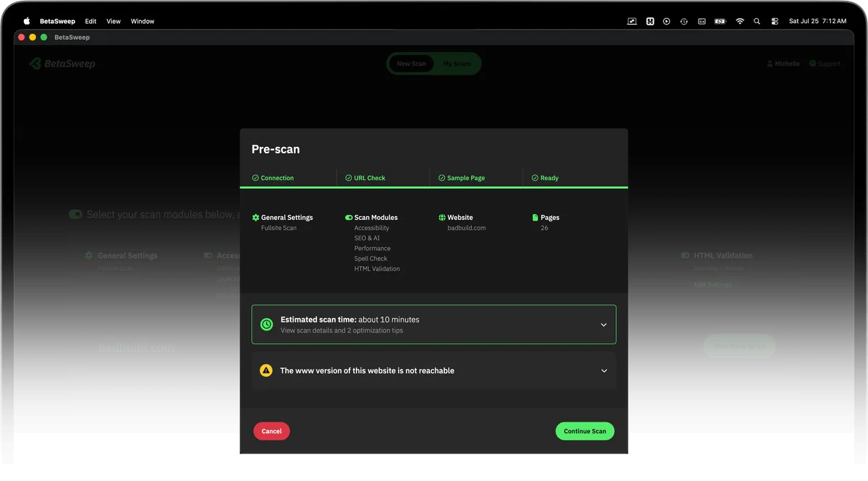Open the Window menu
Image resolution: width=868 pixels, height=481 pixels.
pyautogui.click(x=142, y=21)
